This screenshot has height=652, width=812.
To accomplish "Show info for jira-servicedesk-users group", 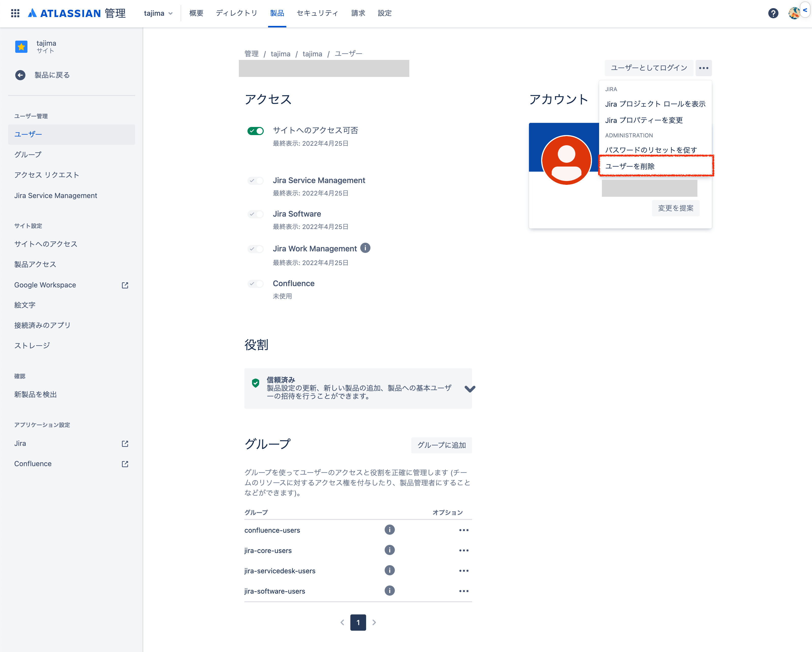I will pyautogui.click(x=389, y=570).
